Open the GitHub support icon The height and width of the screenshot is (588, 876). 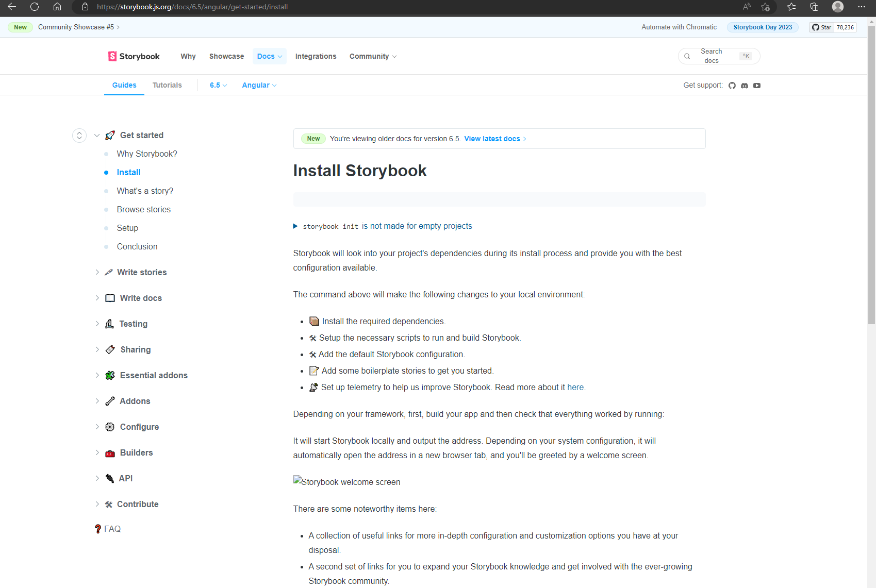click(x=732, y=85)
